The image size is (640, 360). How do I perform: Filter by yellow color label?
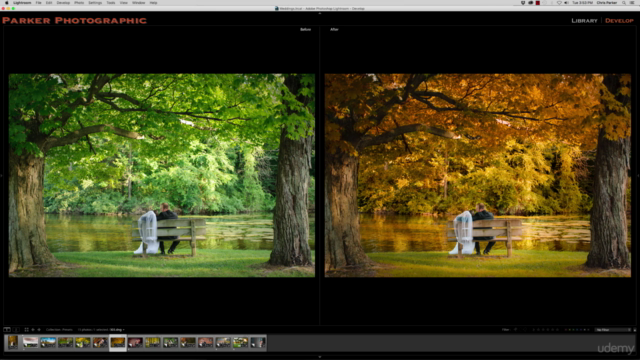click(x=570, y=330)
